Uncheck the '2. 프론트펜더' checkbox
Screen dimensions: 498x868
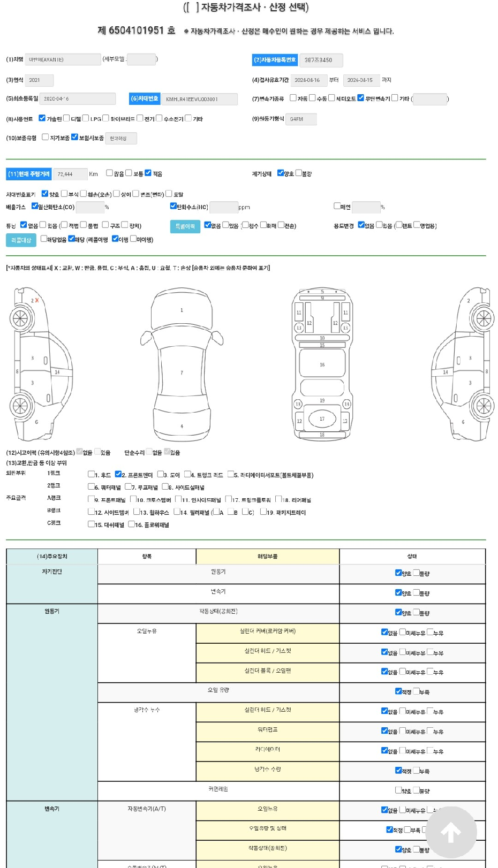point(118,474)
